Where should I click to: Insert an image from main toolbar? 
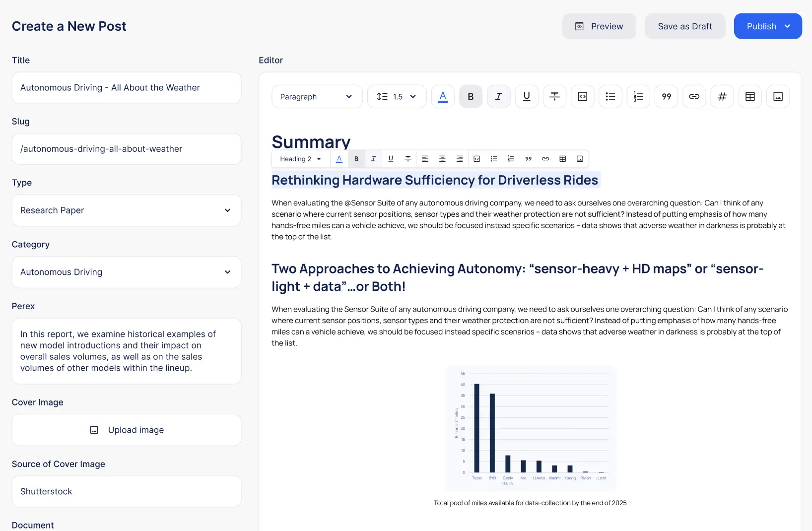[x=778, y=97]
